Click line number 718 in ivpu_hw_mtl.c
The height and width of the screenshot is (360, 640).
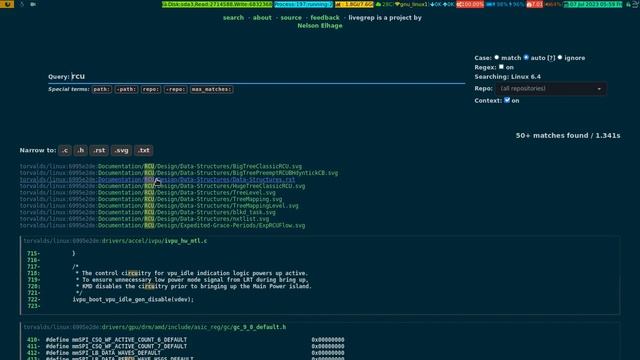point(33,273)
